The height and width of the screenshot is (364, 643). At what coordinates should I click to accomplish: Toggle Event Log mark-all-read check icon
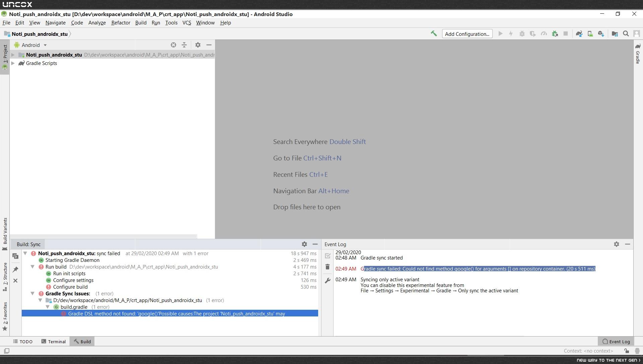click(328, 256)
